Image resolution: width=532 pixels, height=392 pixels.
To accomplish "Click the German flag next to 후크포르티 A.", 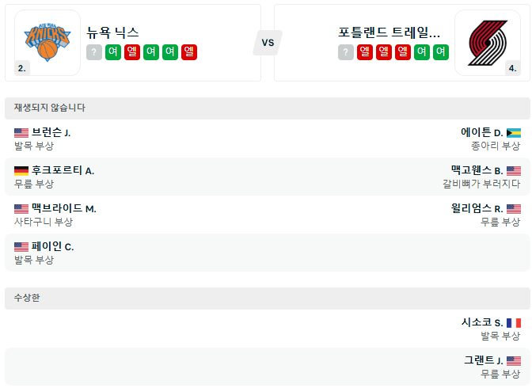I will tap(21, 170).
